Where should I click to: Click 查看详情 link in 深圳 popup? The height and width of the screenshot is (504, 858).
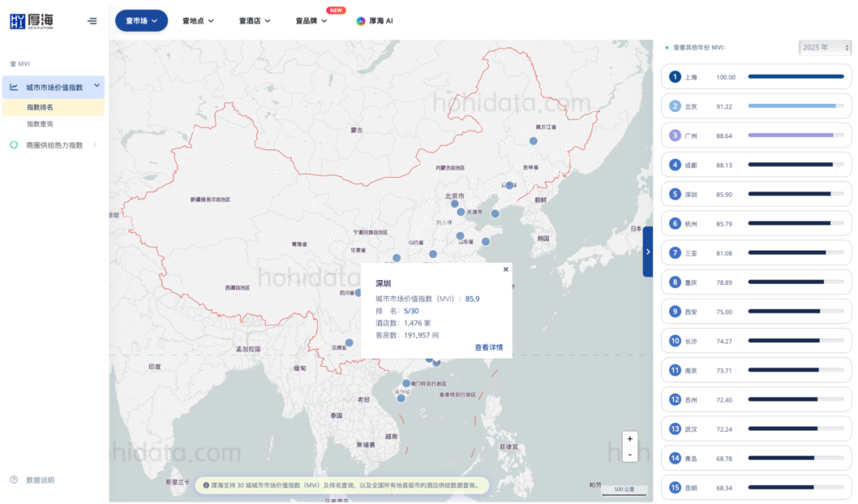pos(489,347)
